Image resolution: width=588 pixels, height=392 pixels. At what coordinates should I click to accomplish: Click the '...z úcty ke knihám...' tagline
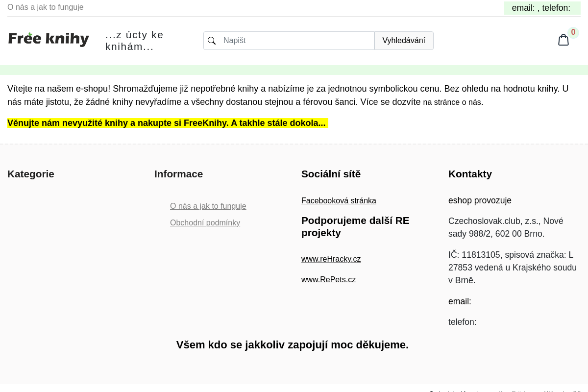[x=134, y=41]
